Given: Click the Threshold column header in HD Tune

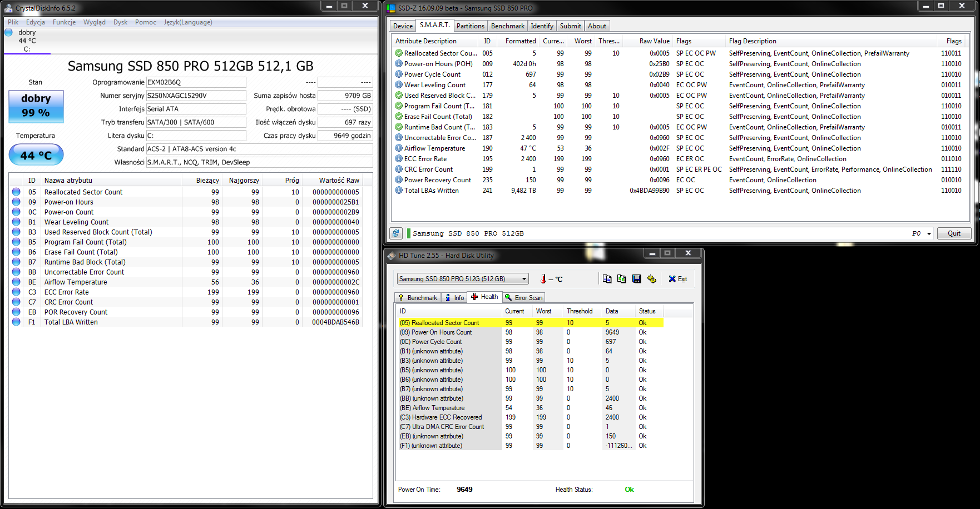Looking at the screenshot, I should 580,311.
